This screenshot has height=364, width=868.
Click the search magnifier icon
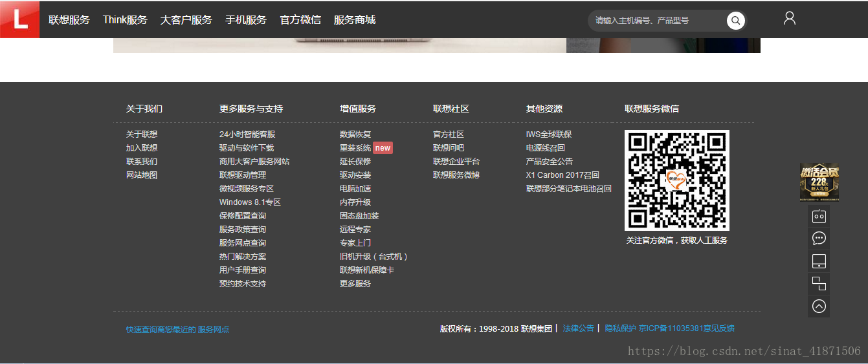pos(735,21)
